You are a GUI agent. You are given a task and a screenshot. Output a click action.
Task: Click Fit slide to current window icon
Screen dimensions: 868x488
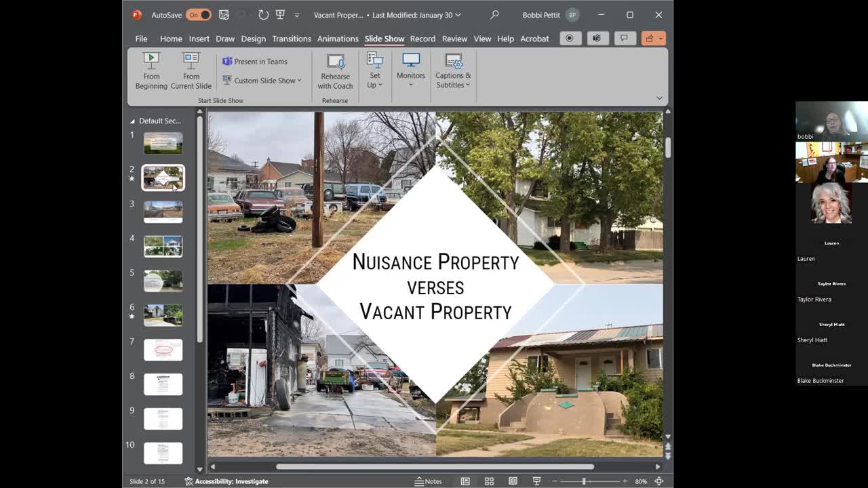point(658,481)
